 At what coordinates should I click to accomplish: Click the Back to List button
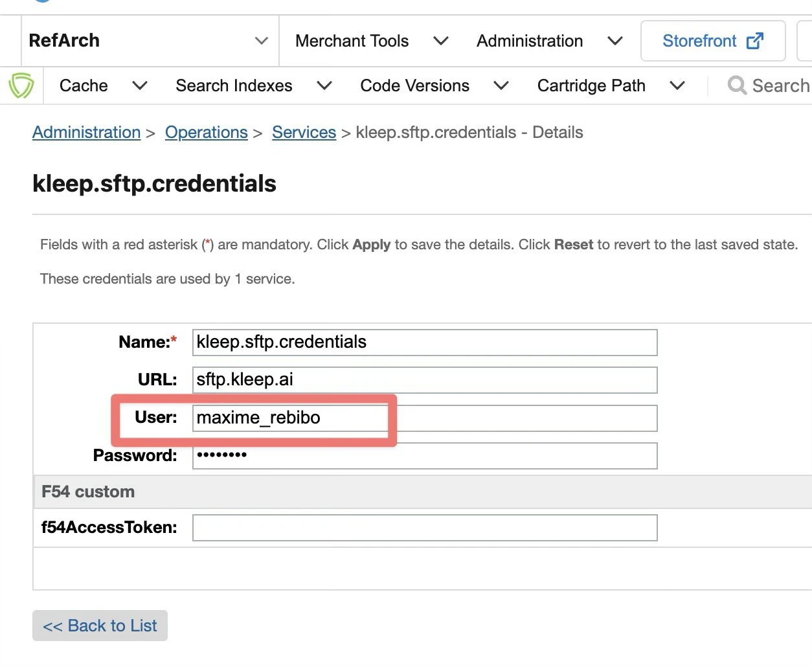(x=100, y=626)
